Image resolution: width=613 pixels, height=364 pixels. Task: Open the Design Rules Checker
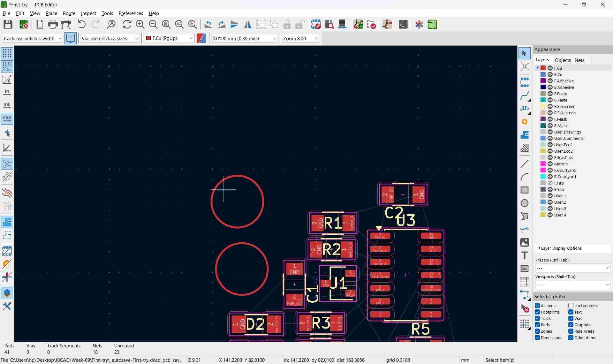pyautogui.click(x=372, y=24)
